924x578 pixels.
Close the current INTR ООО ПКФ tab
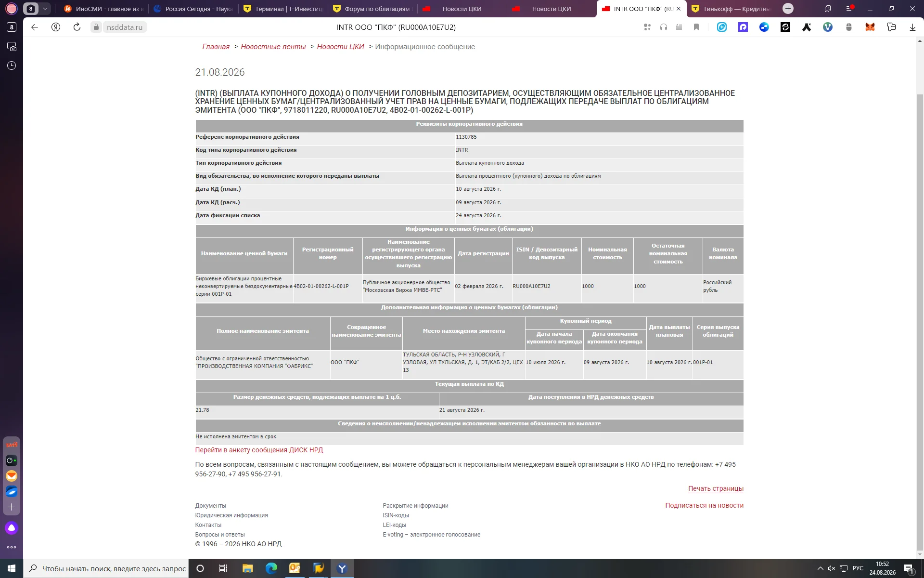click(x=679, y=9)
